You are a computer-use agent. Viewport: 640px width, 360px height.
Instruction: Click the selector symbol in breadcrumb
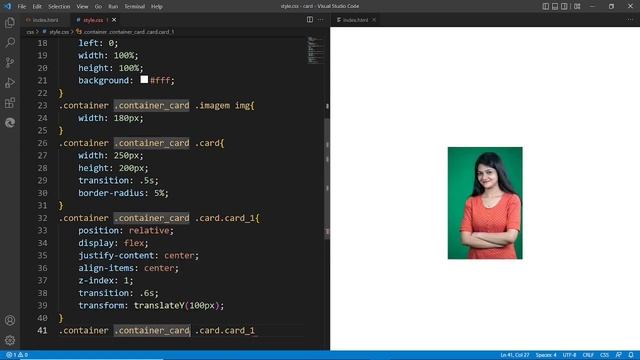125,32
